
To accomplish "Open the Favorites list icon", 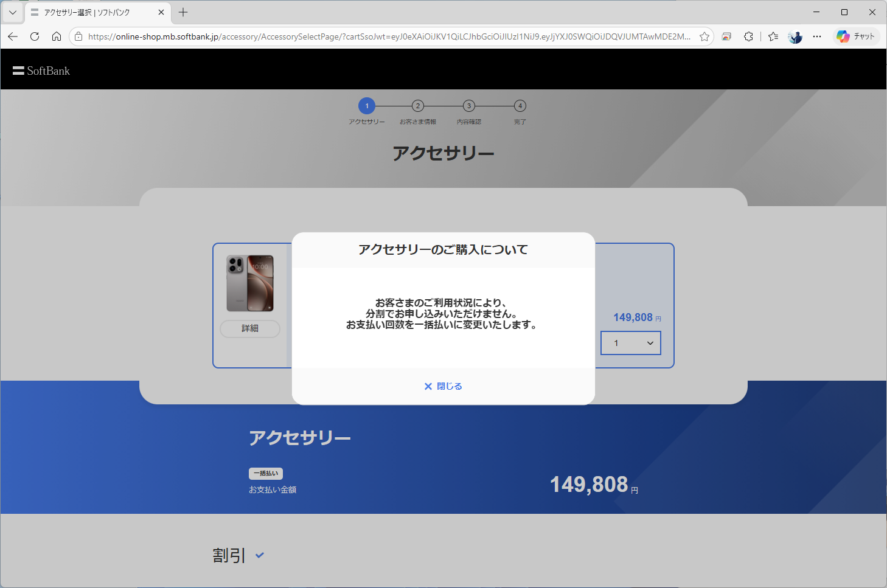I will pyautogui.click(x=773, y=36).
